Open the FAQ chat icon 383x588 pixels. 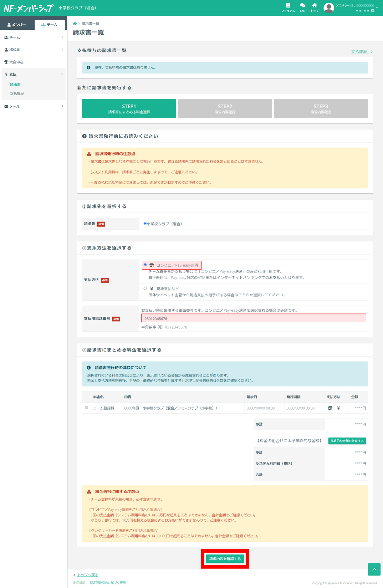pos(303,8)
